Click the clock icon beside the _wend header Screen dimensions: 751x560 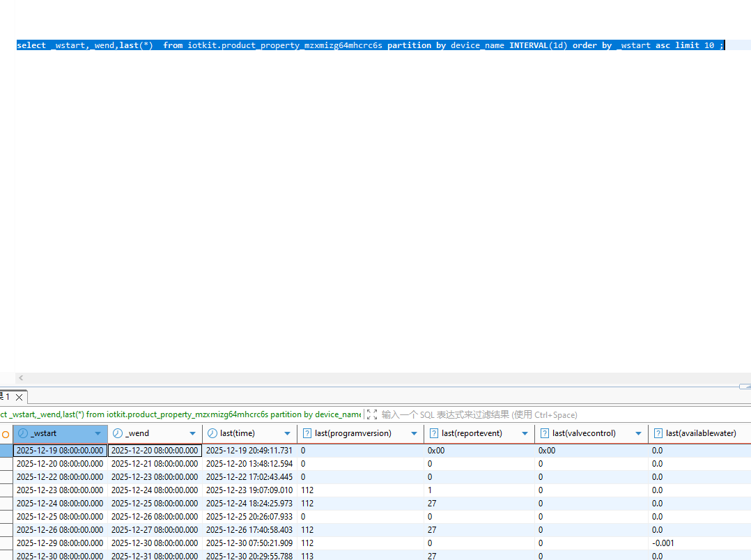click(118, 433)
